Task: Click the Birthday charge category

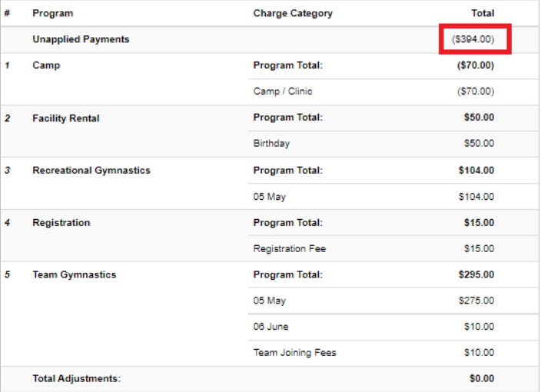Action: click(x=271, y=144)
